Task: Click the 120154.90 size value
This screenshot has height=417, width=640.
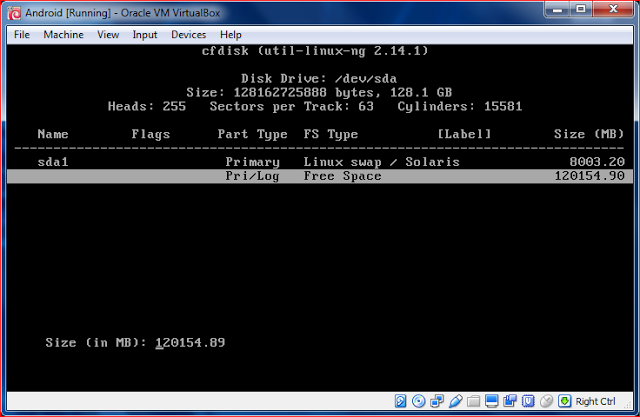Action: pos(589,176)
